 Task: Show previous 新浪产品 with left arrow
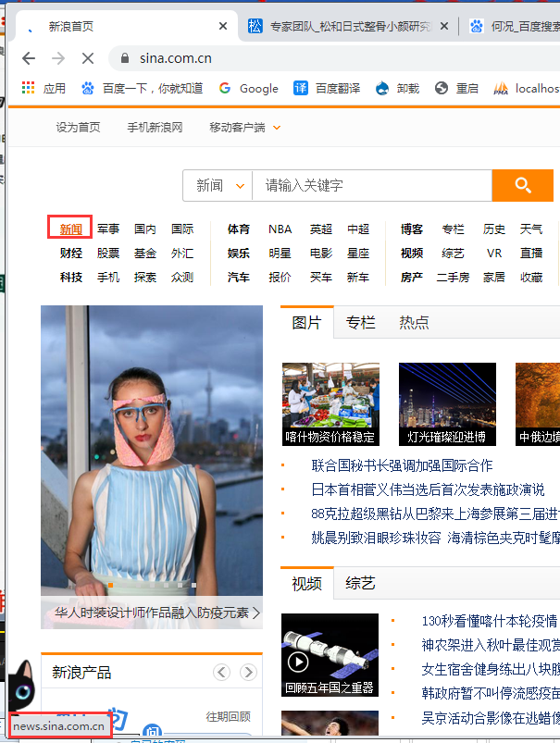pyautogui.click(x=221, y=672)
